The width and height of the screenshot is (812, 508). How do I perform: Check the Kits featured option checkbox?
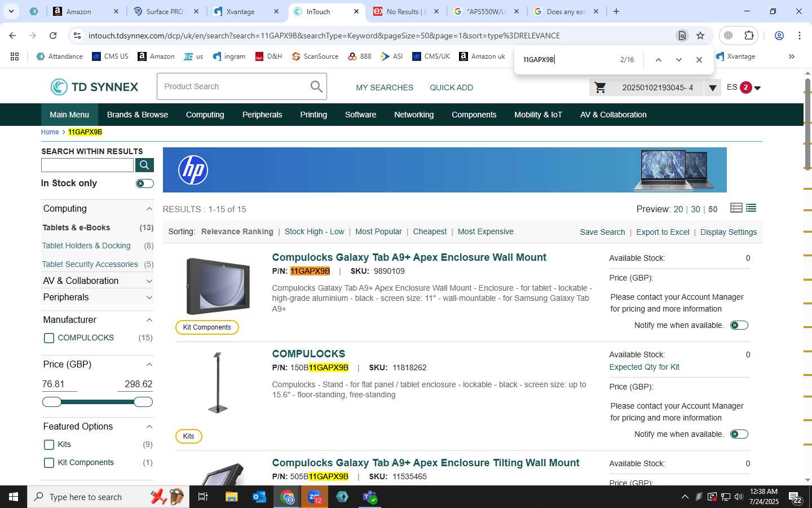pyautogui.click(x=49, y=445)
